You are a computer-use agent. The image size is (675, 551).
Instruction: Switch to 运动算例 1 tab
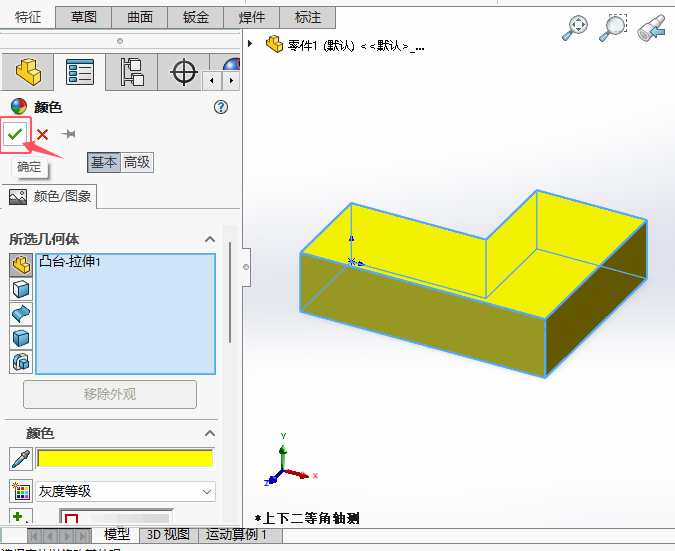tap(240, 535)
